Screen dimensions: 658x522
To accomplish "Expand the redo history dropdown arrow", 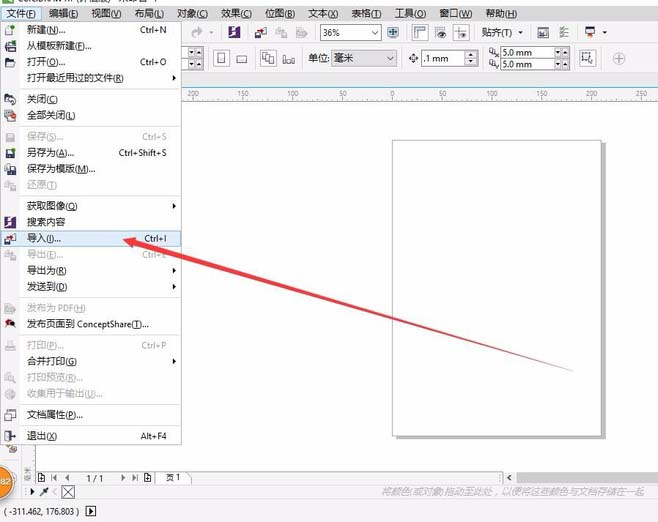I will point(212,32).
